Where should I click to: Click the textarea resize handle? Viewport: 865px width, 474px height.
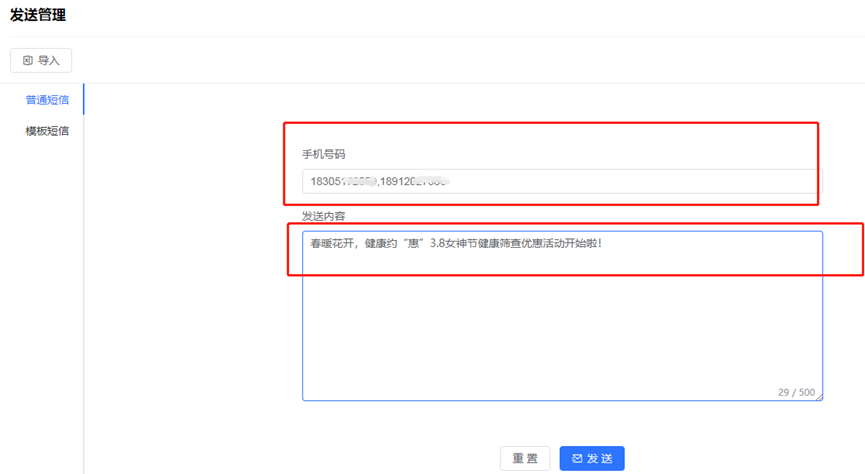(x=819, y=397)
